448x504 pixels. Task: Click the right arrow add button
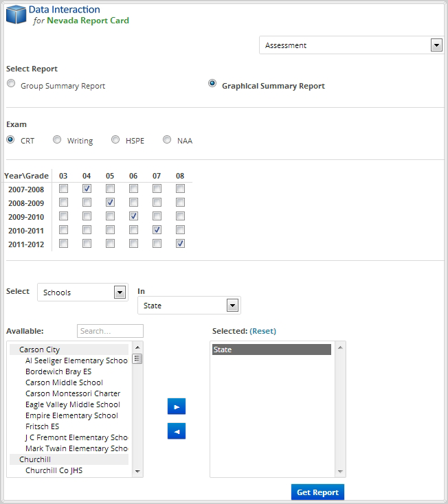coord(177,406)
